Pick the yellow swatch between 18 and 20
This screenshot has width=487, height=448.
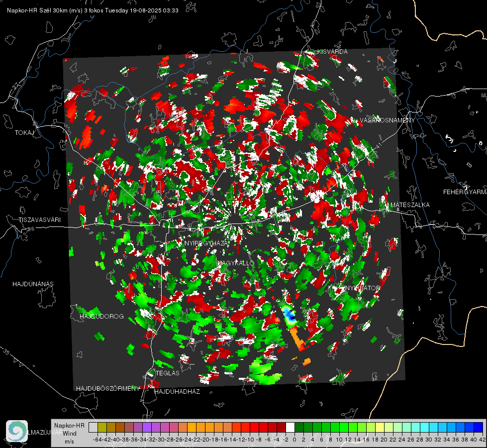point(380,427)
